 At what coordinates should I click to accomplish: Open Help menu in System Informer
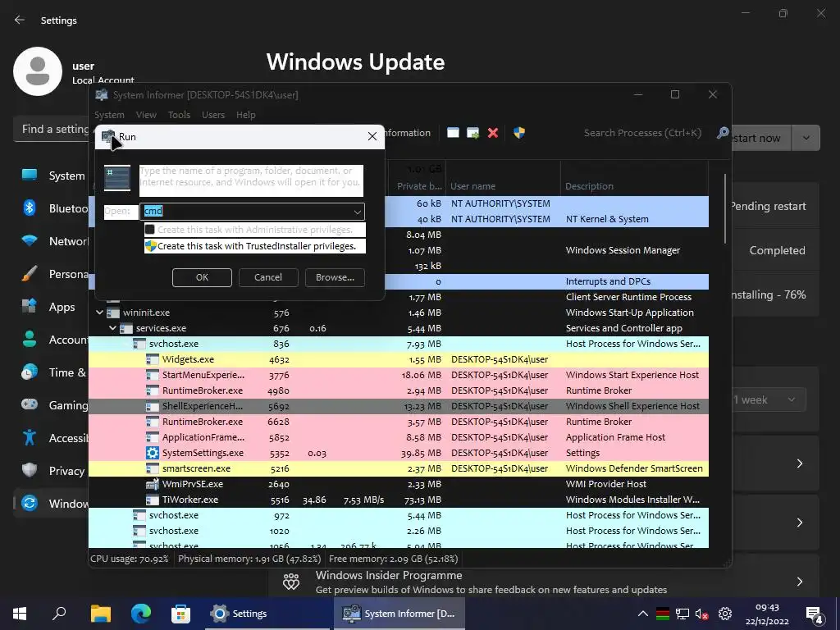(246, 115)
